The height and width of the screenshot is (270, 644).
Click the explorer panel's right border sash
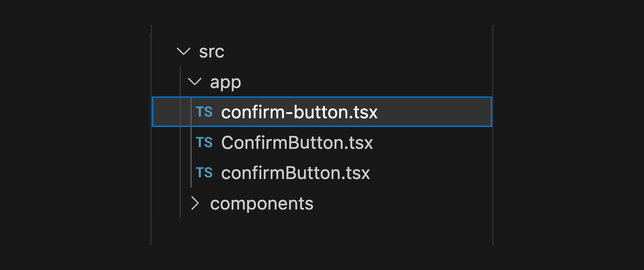(492, 135)
